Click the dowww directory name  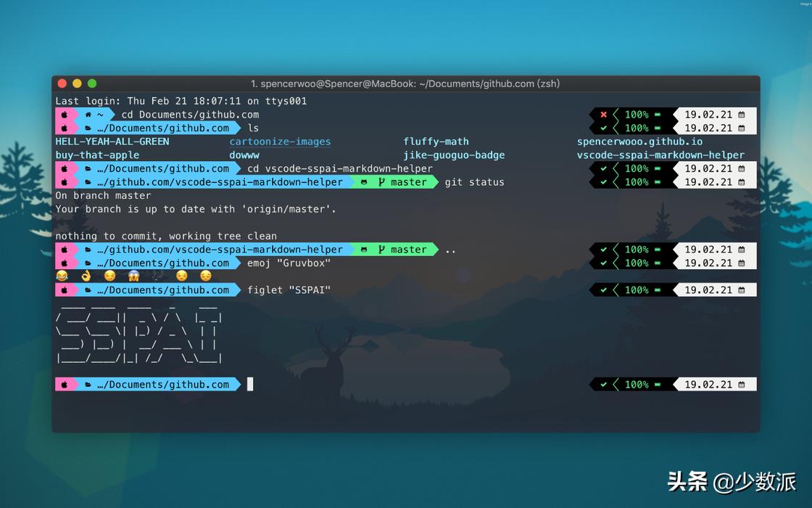[244, 155]
